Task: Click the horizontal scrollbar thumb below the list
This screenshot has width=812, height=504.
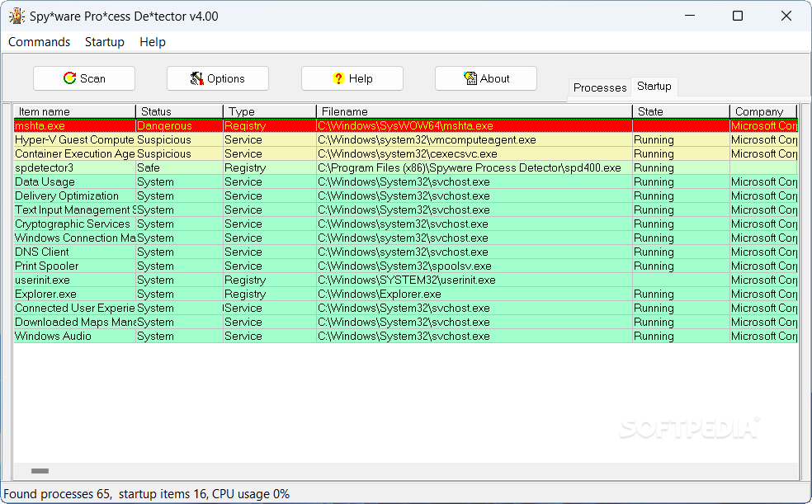Action: pos(40,471)
